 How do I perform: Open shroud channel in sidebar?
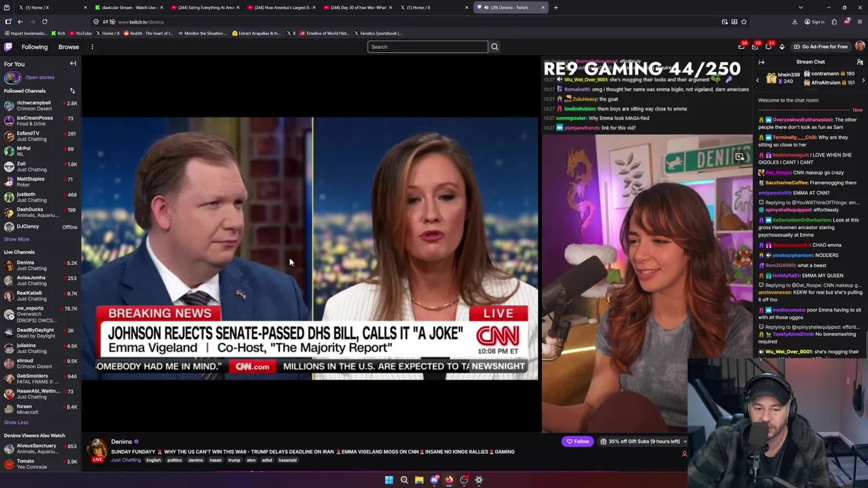point(41,363)
